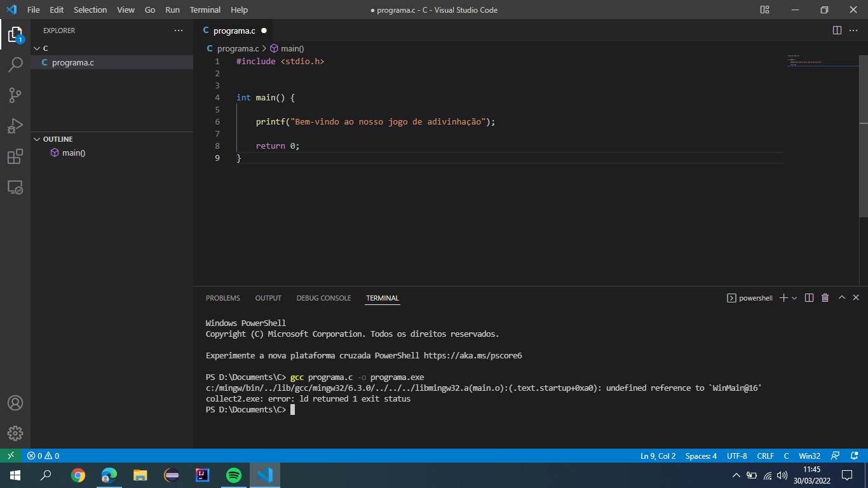The height and width of the screenshot is (488, 868).
Task: Click the editor minimap
Action: click(822, 60)
